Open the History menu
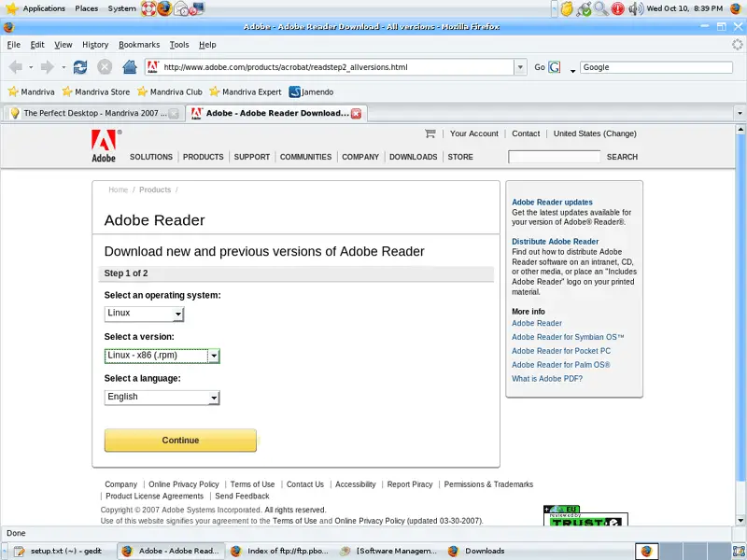This screenshot has height=560, width=747. click(x=95, y=45)
